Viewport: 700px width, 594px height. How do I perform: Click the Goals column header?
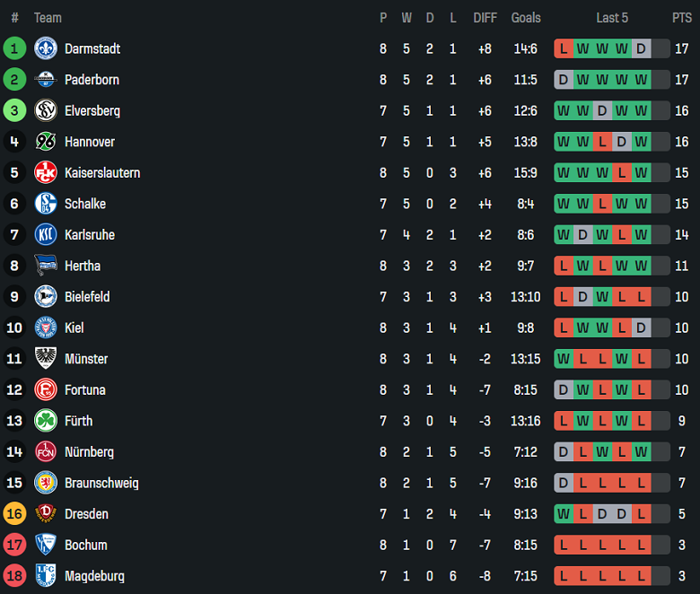pos(526,18)
